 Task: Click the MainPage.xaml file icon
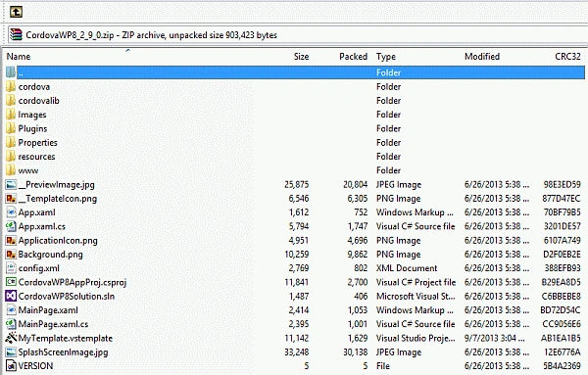pos(11,310)
